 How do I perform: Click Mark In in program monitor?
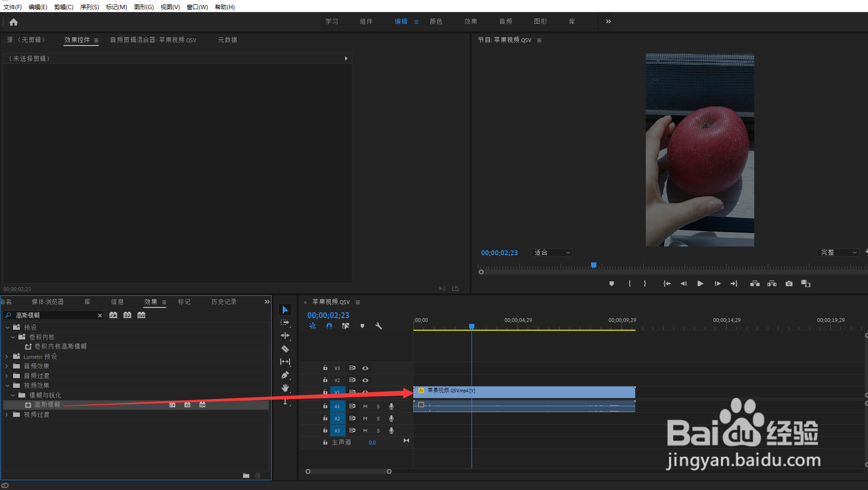pos(629,284)
